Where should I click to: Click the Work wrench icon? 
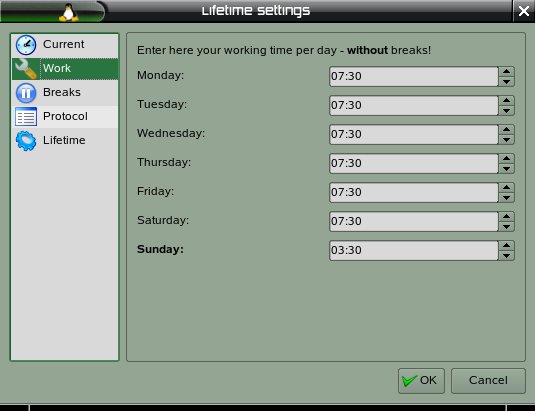pyautogui.click(x=26, y=69)
